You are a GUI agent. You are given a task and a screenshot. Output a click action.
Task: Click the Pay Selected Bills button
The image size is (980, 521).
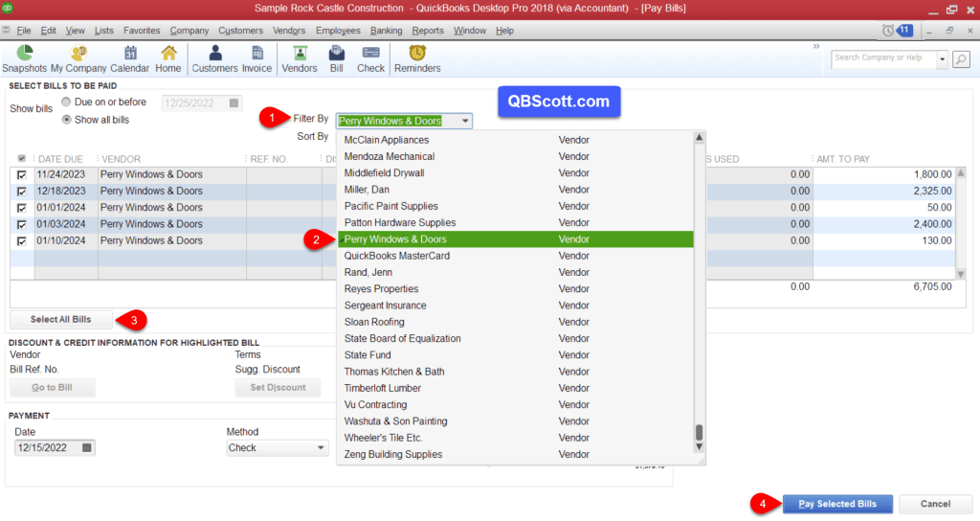point(836,504)
